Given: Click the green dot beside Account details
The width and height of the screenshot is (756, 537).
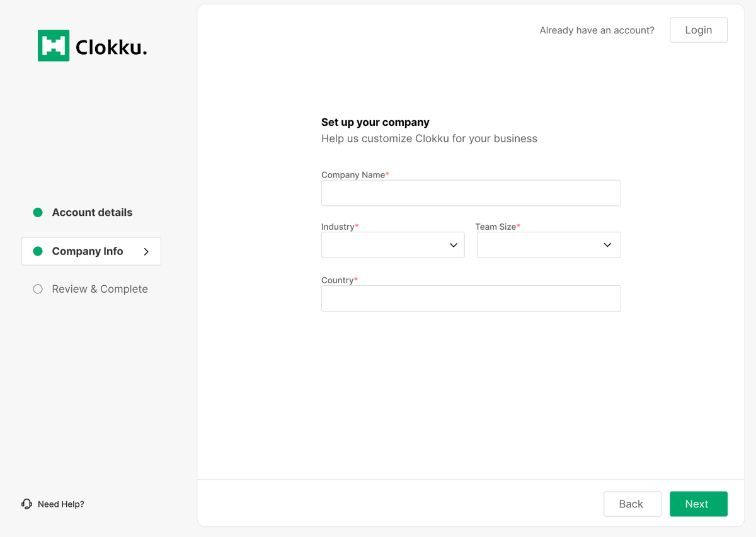Looking at the screenshot, I should [38, 213].
